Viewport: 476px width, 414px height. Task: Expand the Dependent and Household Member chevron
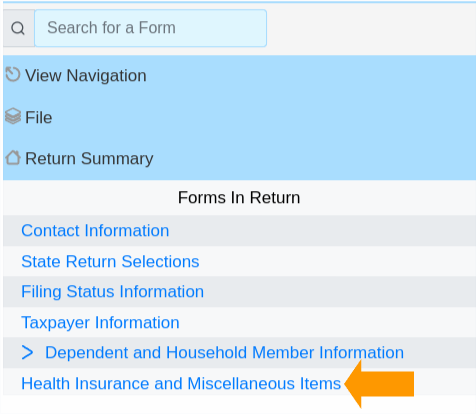27,353
